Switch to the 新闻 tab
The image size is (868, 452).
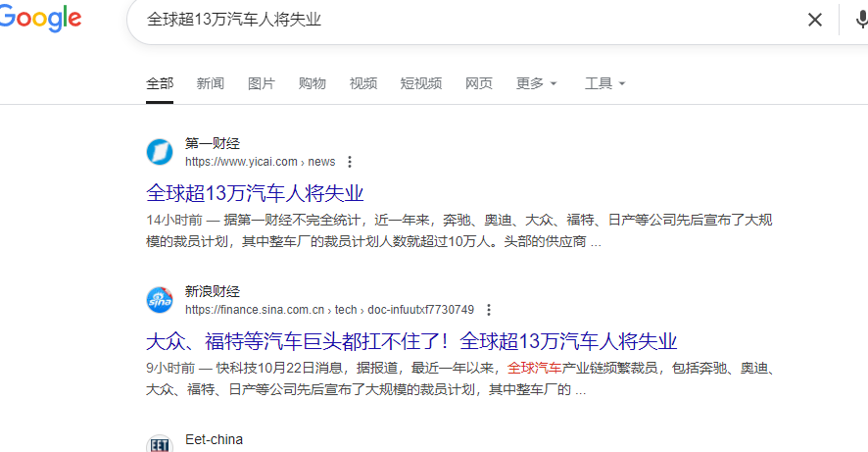[211, 83]
